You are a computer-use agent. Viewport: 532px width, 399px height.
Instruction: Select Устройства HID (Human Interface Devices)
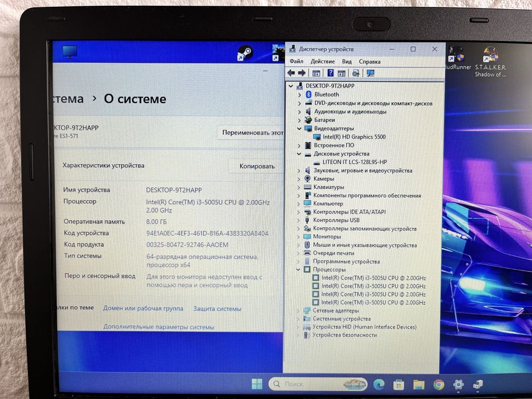point(364,327)
